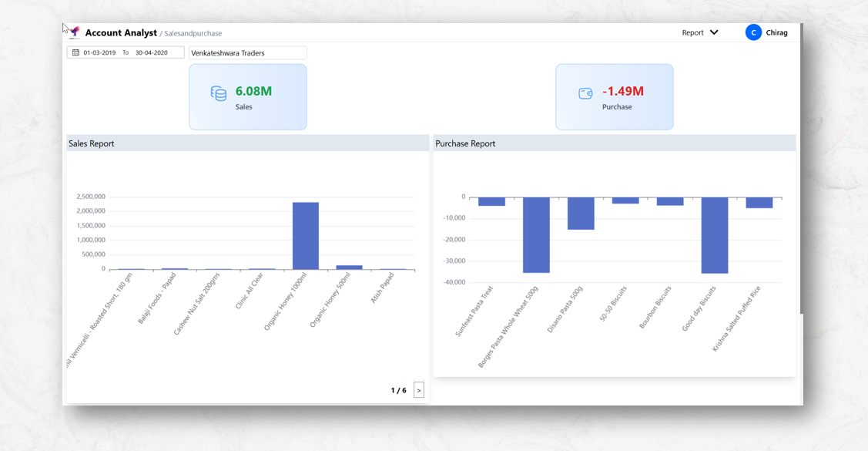Open the Salesandpurchase breadcrumb
The image size is (868, 451).
pos(193,33)
